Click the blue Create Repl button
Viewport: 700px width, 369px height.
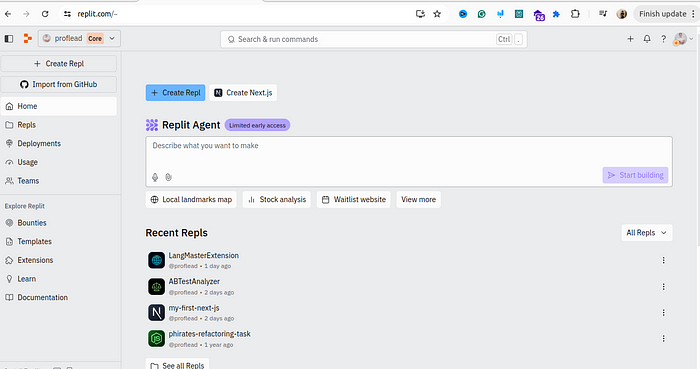click(x=175, y=93)
